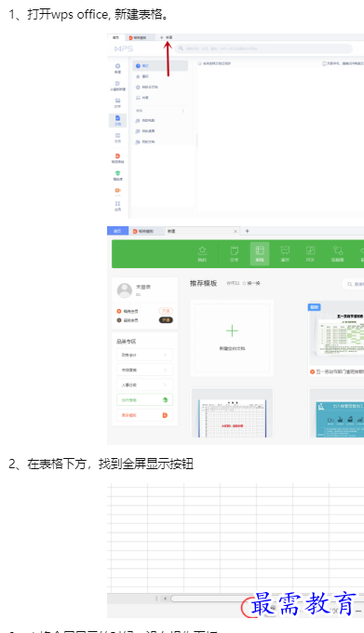The height and width of the screenshot is (633, 364).
Task: Click the WPS logo in the top screenshot
Action: point(124,48)
